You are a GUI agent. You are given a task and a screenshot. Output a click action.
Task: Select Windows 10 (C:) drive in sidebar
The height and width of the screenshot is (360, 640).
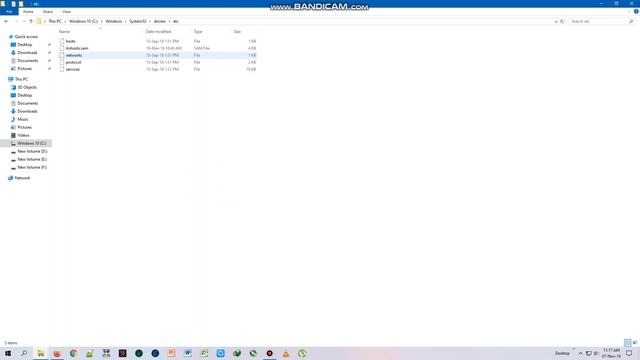pos(32,143)
